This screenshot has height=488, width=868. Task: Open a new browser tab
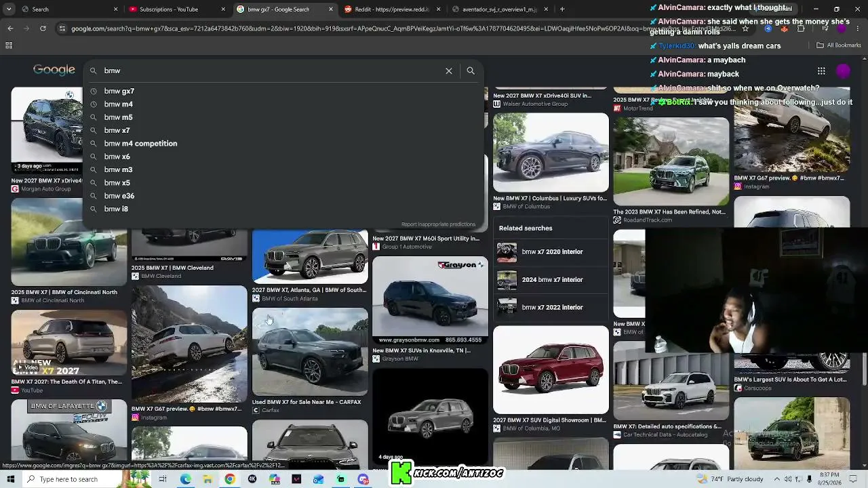[x=562, y=9]
